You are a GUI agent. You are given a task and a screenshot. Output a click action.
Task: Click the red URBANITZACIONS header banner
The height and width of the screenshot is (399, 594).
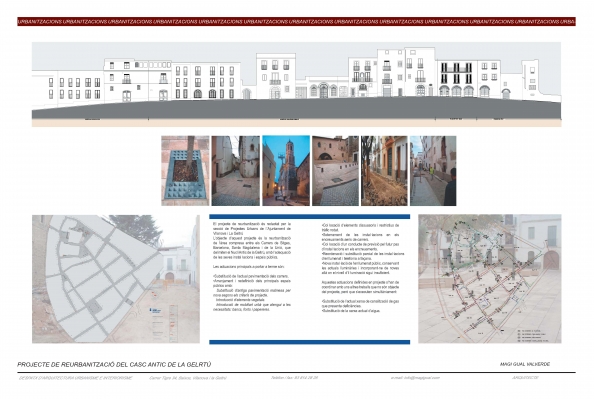(x=296, y=22)
